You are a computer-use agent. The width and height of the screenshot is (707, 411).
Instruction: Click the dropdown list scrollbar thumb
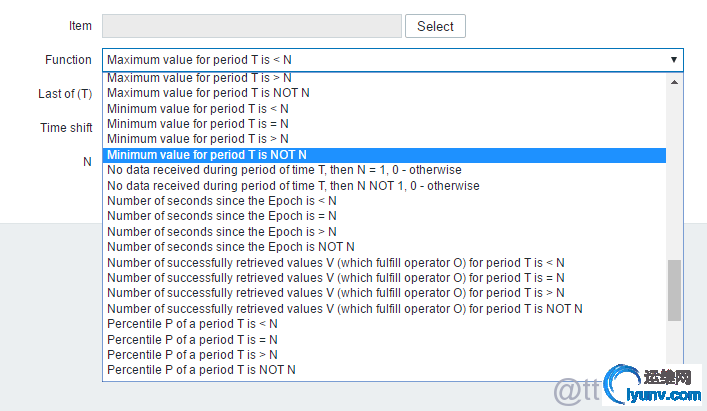point(674,289)
